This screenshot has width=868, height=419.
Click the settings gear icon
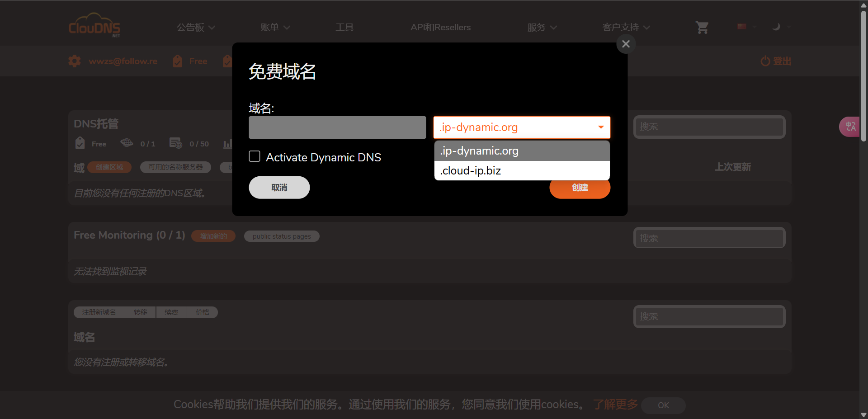75,61
